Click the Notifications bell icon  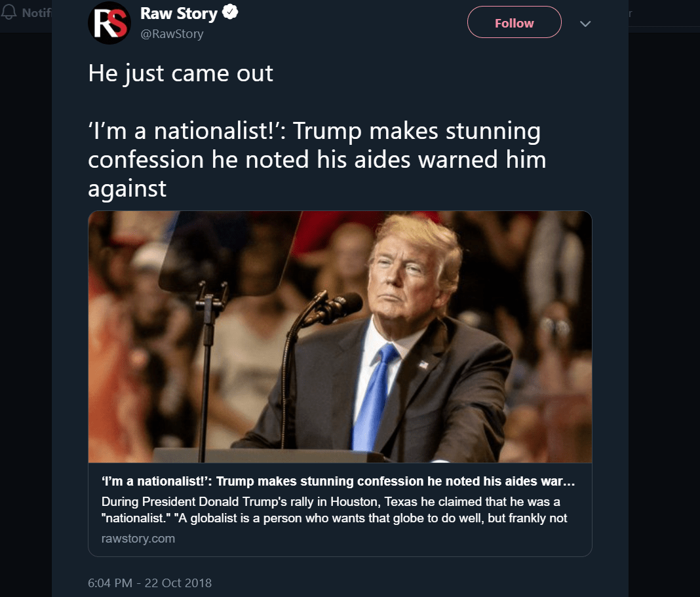[9, 12]
